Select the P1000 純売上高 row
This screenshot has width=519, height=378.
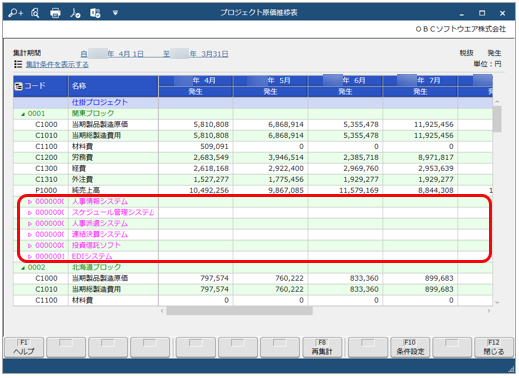click(253, 191)
